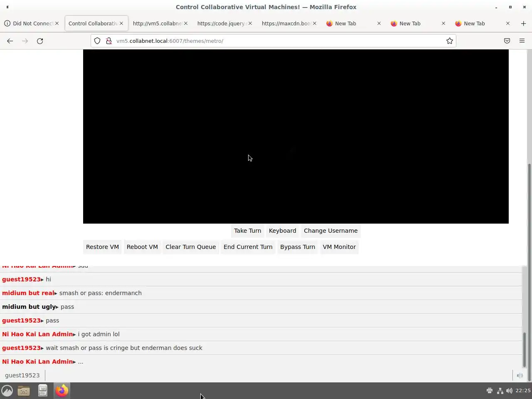Viewport: 532px width, 399px height.
Task: Focus the chat message input field
Action: 278,375
